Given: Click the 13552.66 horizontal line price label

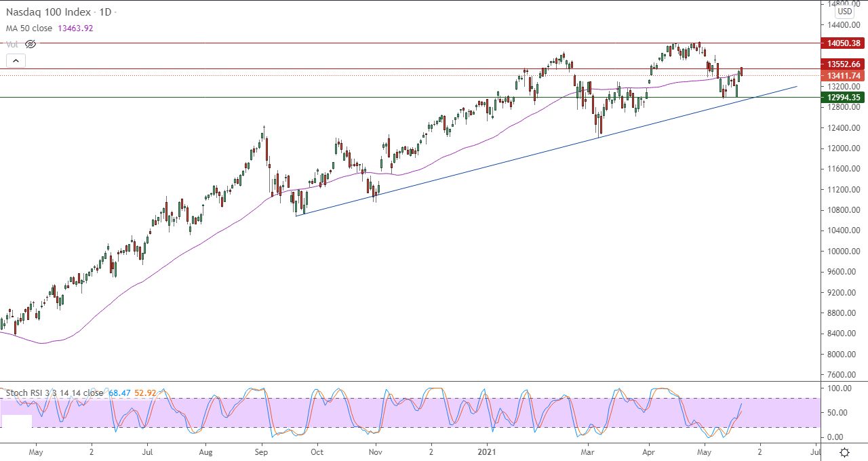Looking at the screenshot, I should coord(843,65).
